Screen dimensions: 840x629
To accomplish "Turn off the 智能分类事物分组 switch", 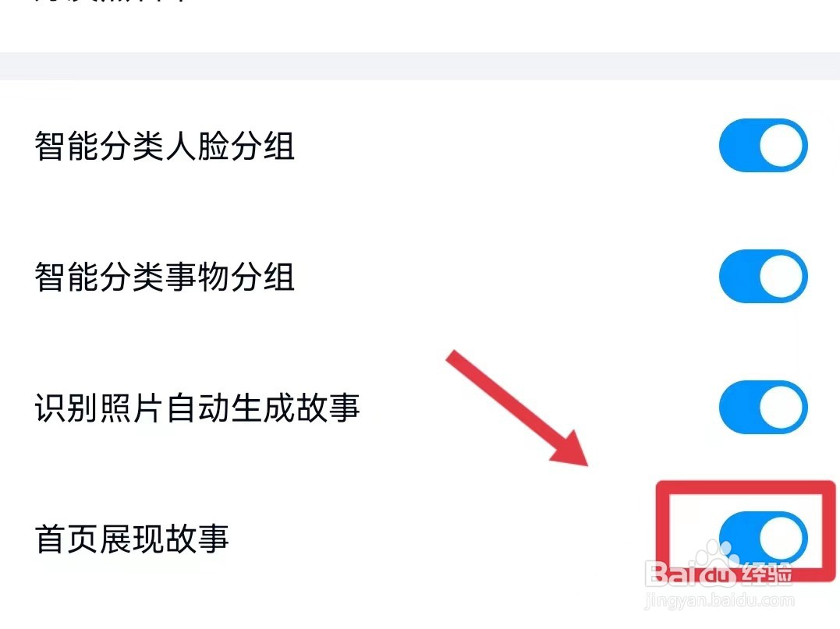I will [764, 276].
